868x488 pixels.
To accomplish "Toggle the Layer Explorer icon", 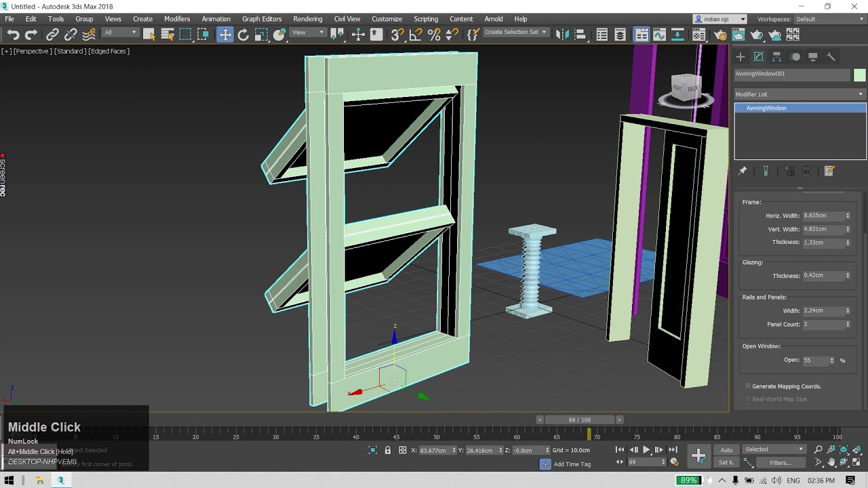I will (x=620, y=35).
